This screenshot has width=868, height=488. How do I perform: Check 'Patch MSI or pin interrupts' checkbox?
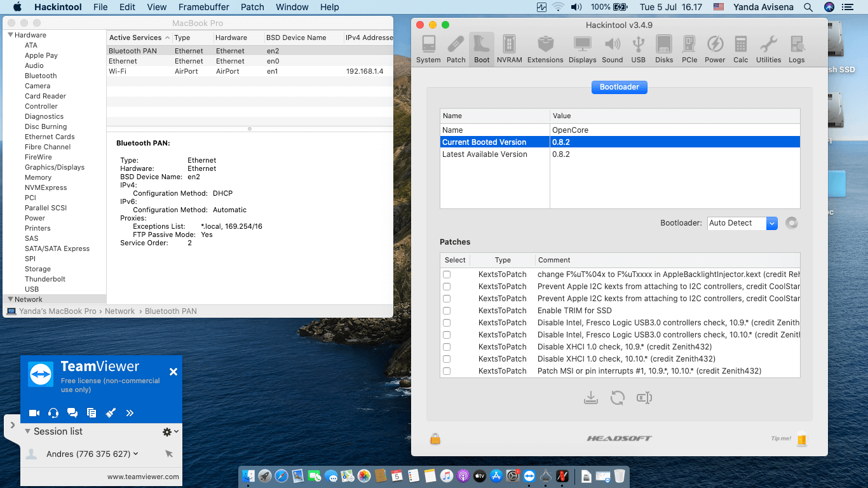(447, 371)
